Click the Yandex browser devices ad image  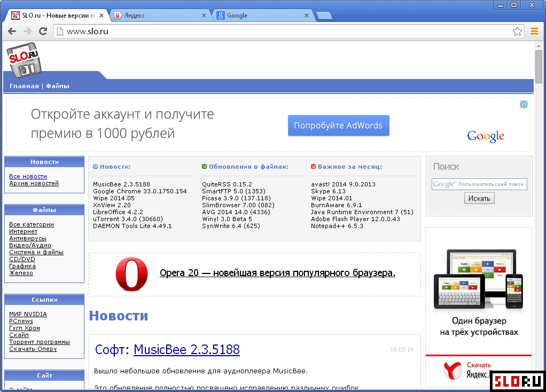(x=479, y=279)
